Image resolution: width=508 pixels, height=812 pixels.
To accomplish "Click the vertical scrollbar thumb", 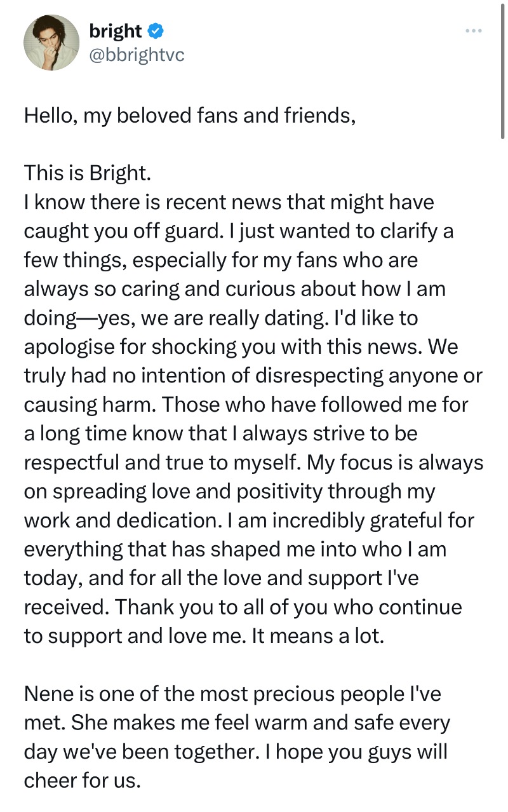I will 503,70.
